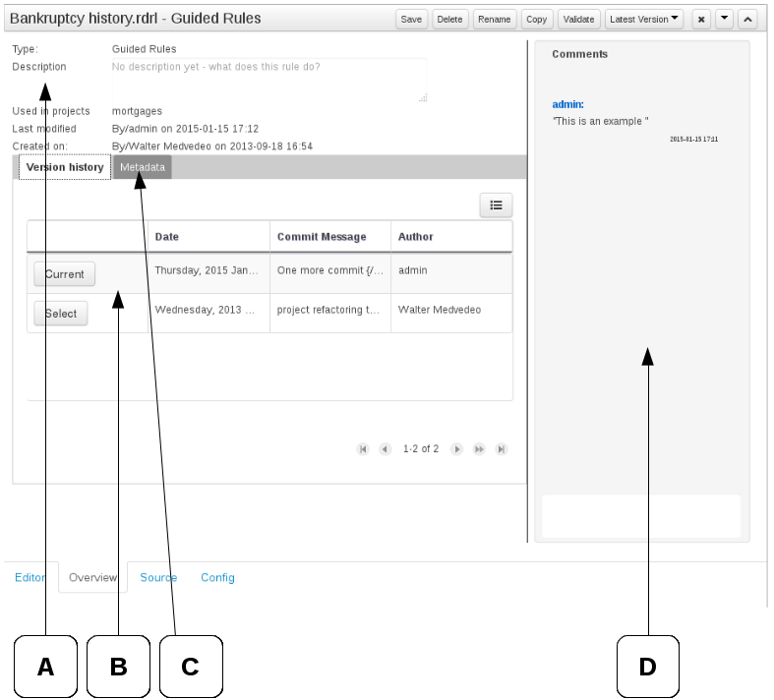Go to first page of version history

click(363, 449)
